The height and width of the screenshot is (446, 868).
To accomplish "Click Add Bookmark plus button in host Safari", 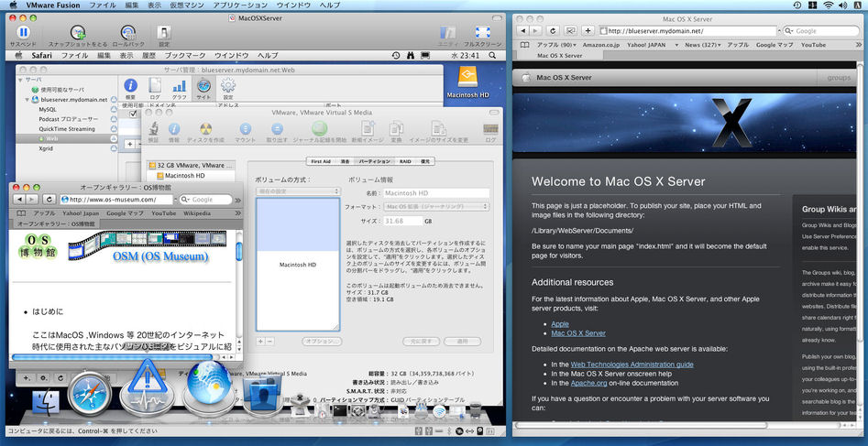I will click(588, 31).
